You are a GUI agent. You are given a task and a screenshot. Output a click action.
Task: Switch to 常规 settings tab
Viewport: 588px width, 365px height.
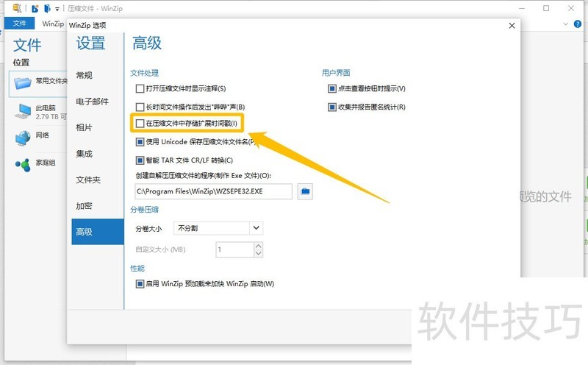(x=85, y=75)
